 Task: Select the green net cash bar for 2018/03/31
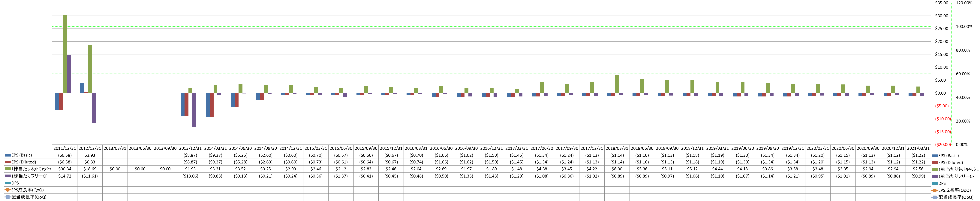coord(617,84)
